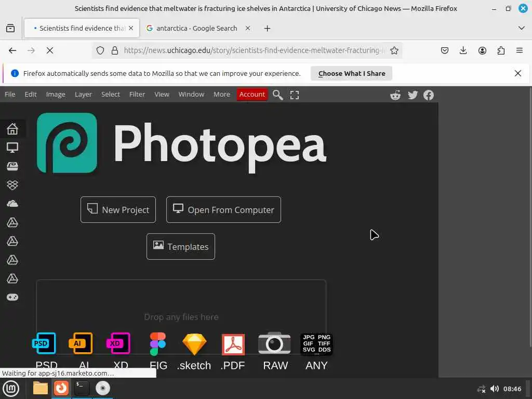
Task: Open Photopea Reddit page icon
Action: pos(395,95)
